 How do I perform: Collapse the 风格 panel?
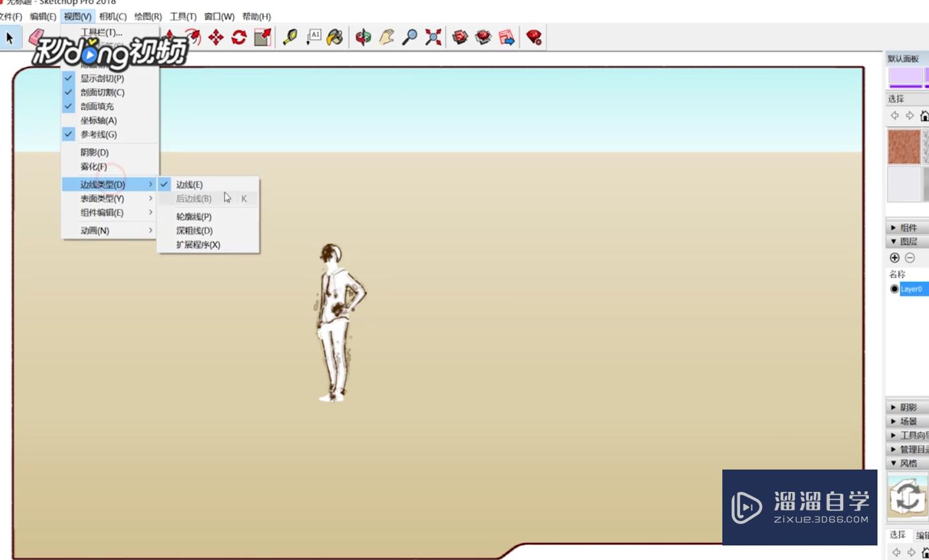click(907, 463)
